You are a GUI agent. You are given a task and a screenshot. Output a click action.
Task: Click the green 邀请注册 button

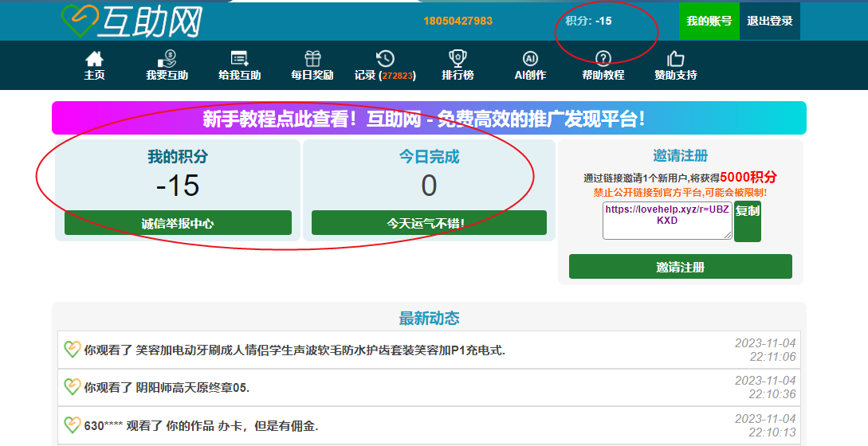[681, 267]
